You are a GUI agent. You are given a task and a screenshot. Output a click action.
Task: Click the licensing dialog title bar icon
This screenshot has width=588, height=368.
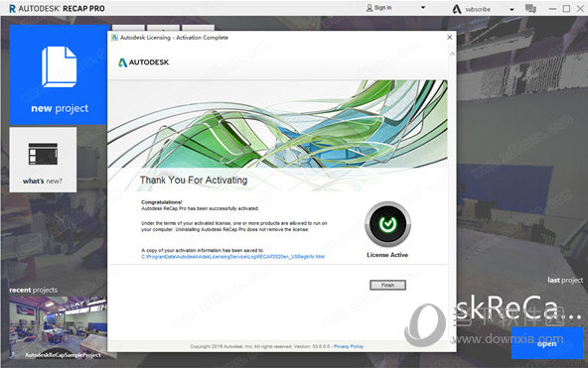(115, 37)
